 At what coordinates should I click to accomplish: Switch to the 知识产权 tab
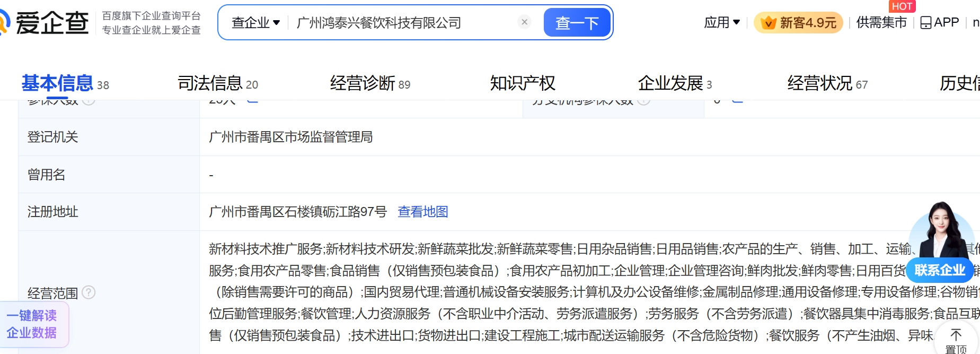point(523,83)
